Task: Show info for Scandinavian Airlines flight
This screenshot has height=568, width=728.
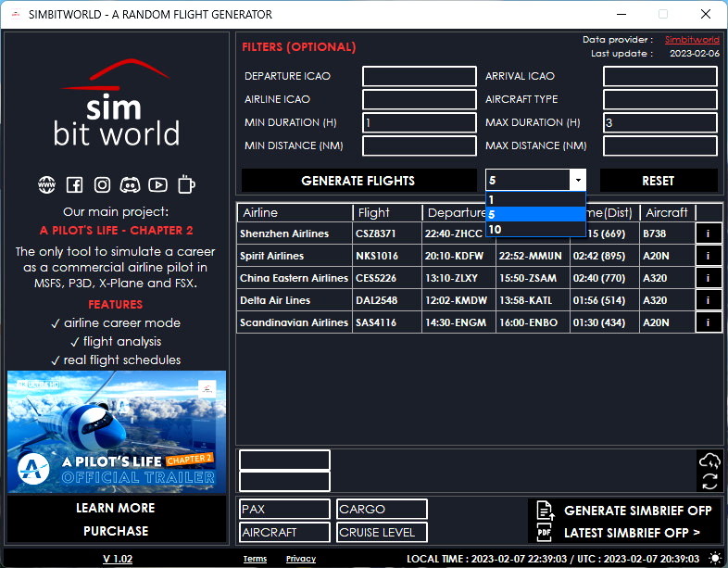Action: point(708,322)
